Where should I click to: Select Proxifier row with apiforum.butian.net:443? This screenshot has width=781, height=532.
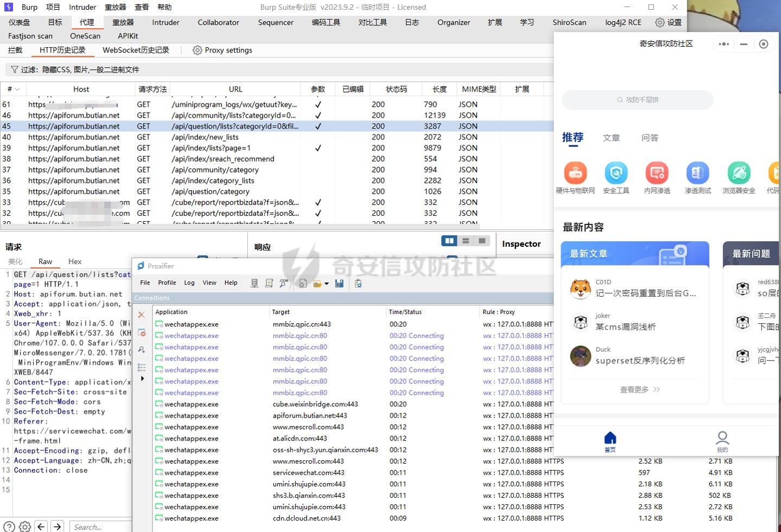point(354,415)
